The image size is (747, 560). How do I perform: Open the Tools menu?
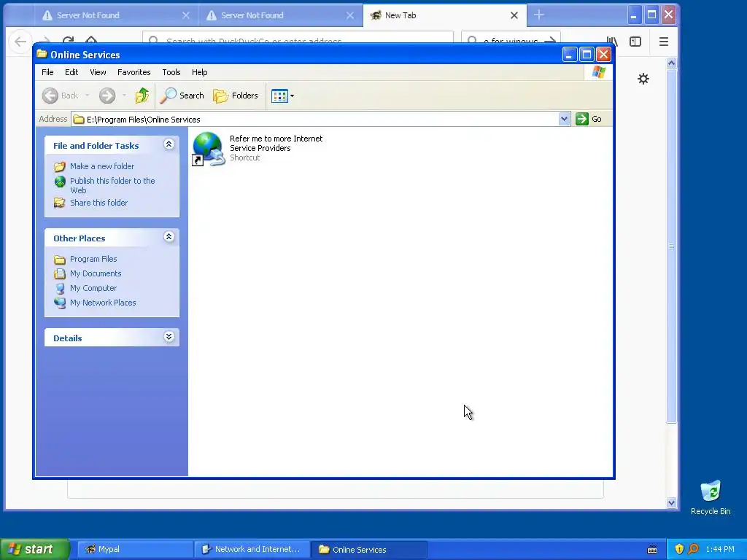pyautogui.click(x=171, y=72)
